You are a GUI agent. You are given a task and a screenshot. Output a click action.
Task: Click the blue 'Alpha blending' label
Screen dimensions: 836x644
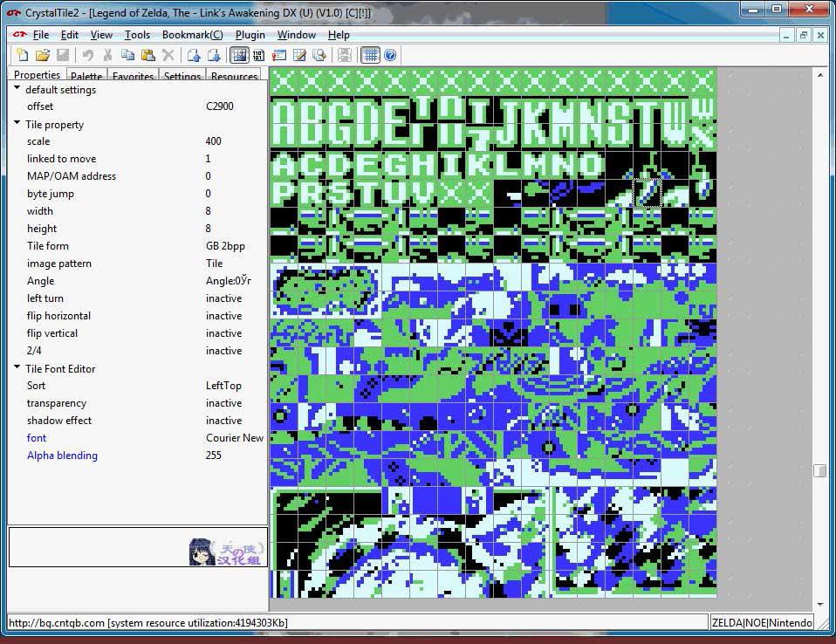62,456
